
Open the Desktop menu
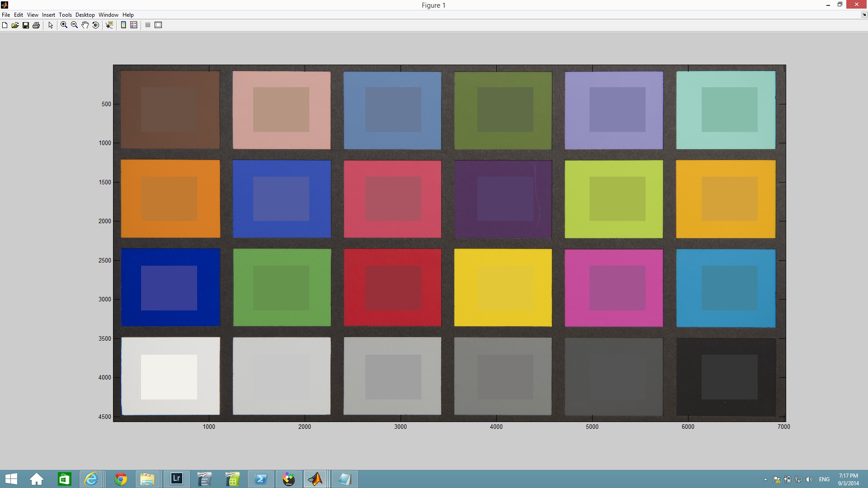(85, 15)
